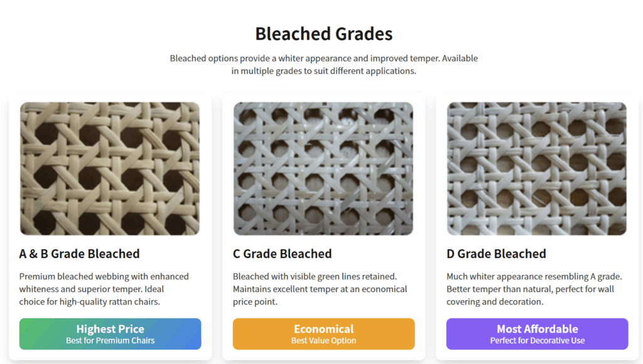View the D Grade Bleached cane image
The image size is (643, 364).
pos(537,168)
